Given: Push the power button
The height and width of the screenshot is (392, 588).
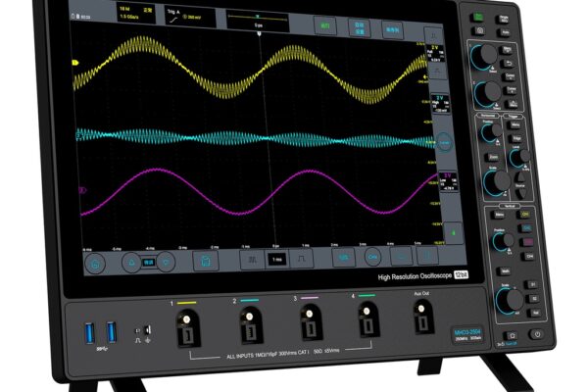Looking at the screenshot, I should pyautogui.click(x=537, y=334).
